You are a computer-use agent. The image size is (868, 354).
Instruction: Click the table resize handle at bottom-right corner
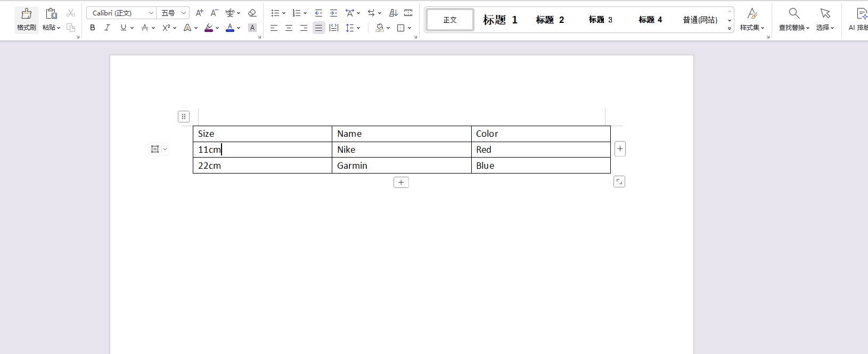point(619,182)
